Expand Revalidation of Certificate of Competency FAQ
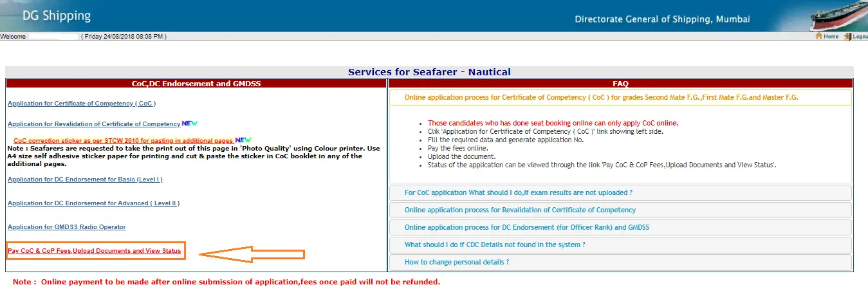 (620, 210)
